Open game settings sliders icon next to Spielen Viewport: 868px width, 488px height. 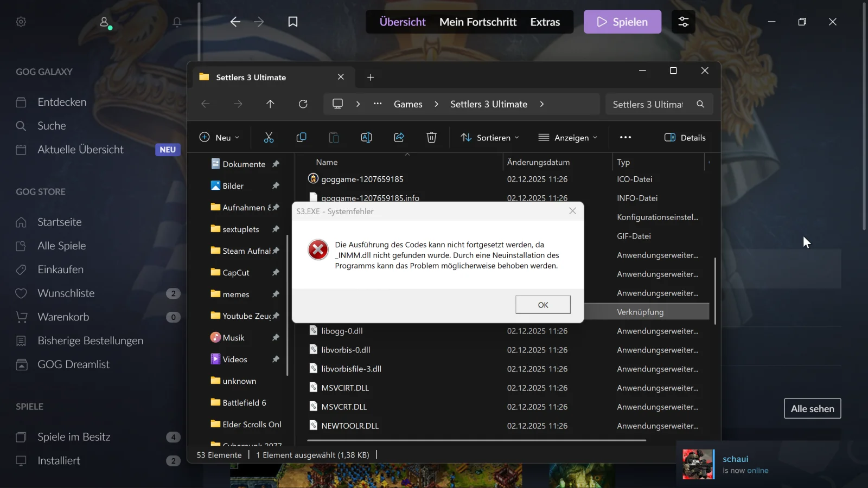684,22
